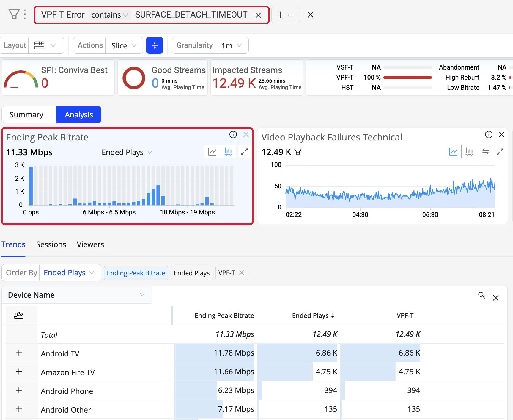The width and height of the screenshot is (513, 420).
Task: Open Ended Plays dropdown in bitrate widget
Action: [127, 152]
